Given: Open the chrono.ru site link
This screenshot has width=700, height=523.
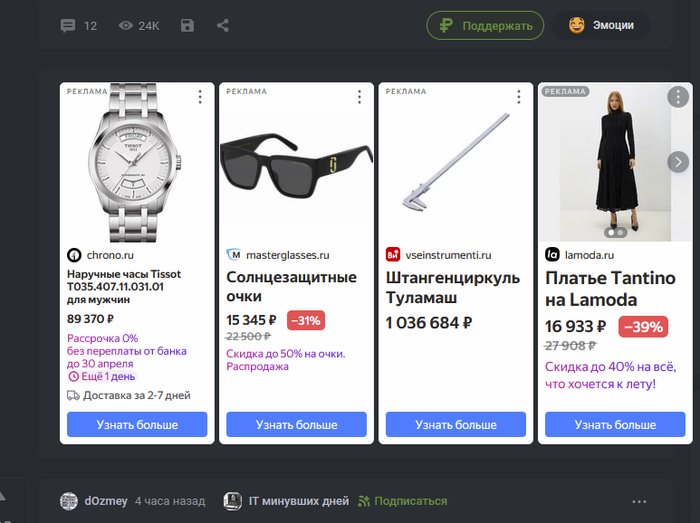Looking at the screenshot, I should [x=110, y=255].
